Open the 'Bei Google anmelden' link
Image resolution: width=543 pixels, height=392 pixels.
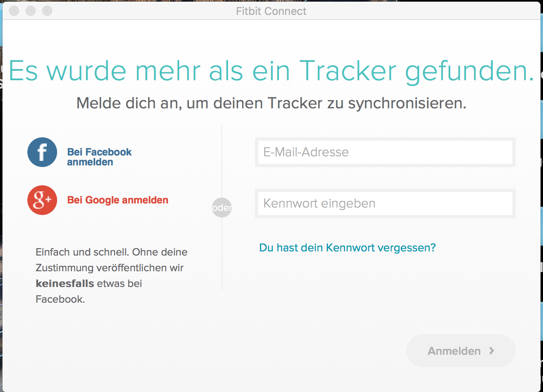(x=118, y=200)
